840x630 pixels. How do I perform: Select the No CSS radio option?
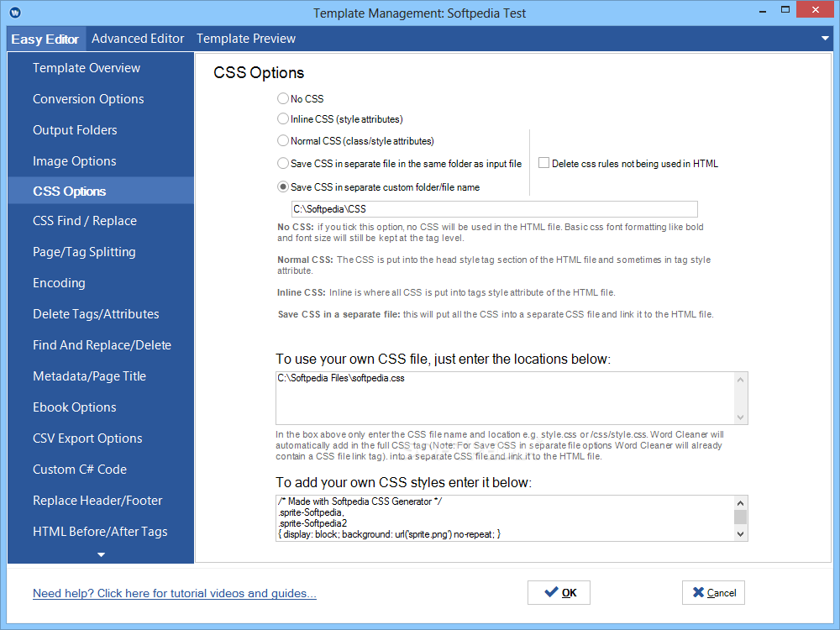pos(283,98)
